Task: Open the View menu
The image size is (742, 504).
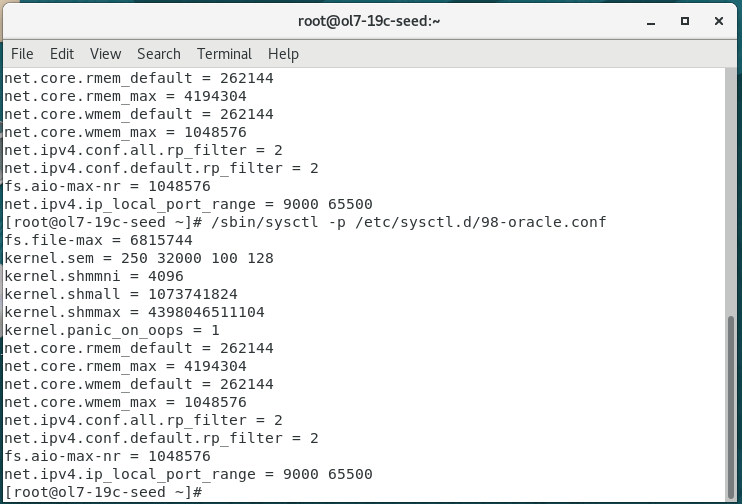Action: [x=105, y=54]
